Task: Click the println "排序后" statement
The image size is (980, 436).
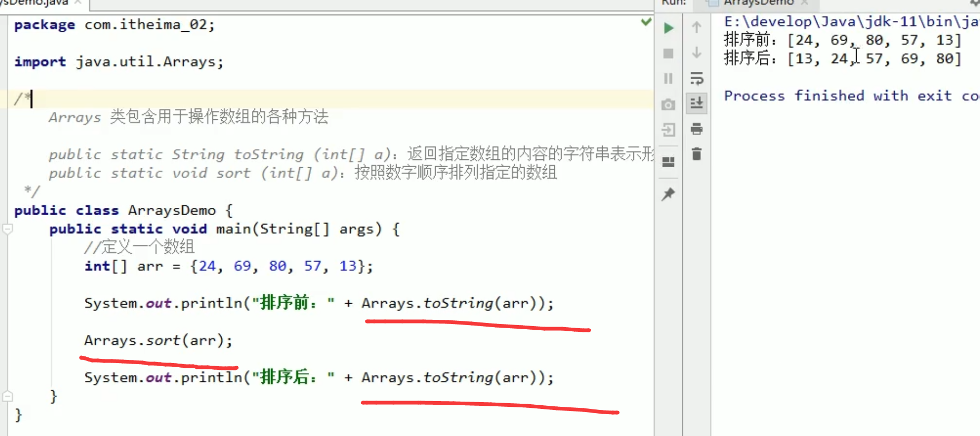Action: 319,377
